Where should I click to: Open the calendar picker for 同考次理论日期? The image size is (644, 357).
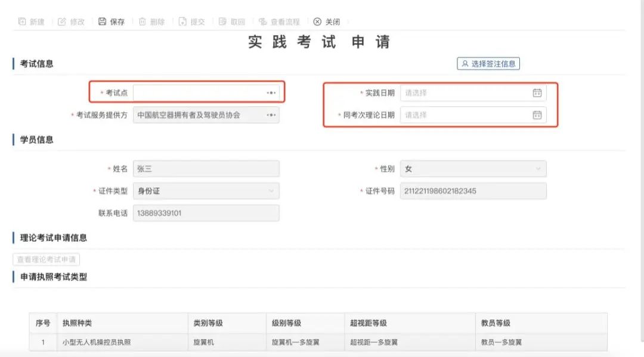[537, 115]
